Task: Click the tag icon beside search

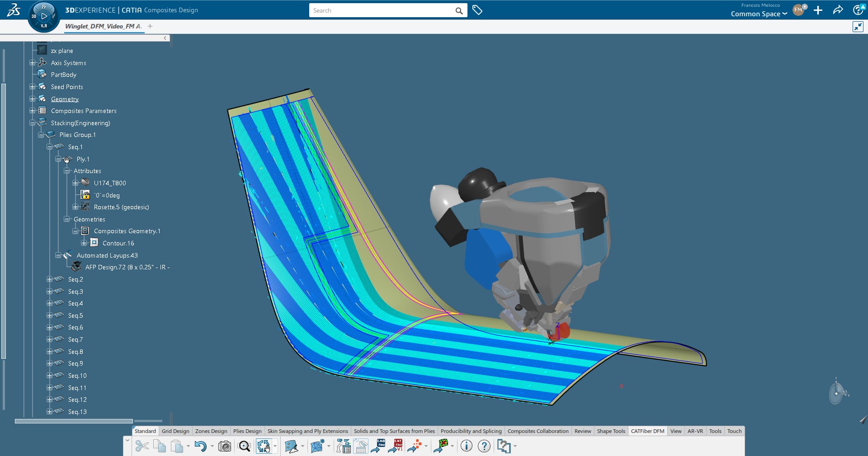Action: (477, 10)
